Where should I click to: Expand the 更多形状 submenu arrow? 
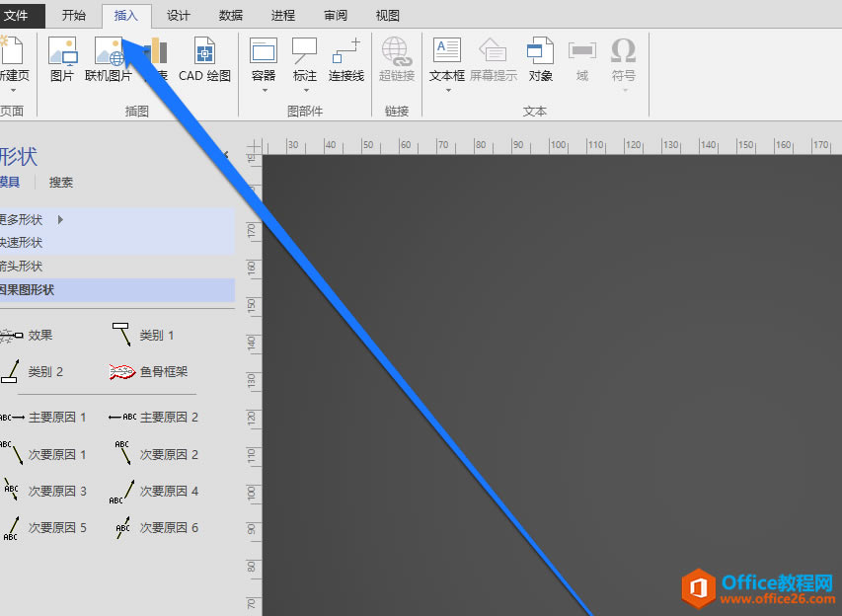click(60, 219)
